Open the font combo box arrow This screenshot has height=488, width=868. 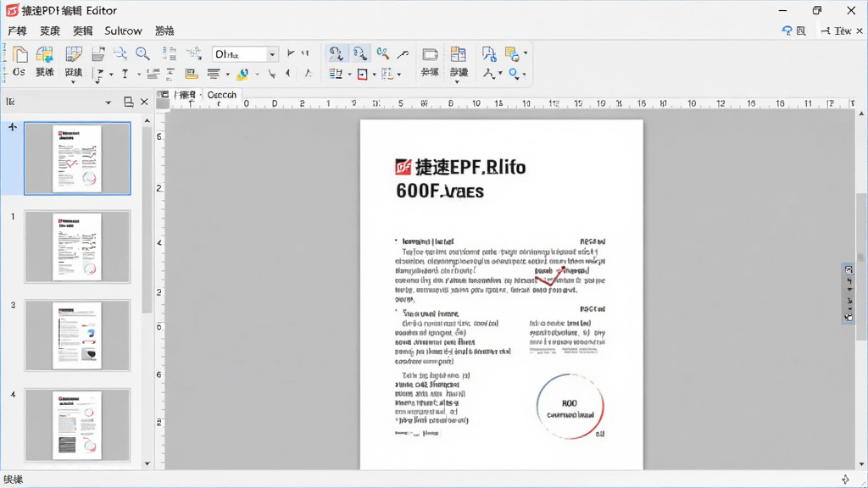pyautogui.click(x=272, y=54)
